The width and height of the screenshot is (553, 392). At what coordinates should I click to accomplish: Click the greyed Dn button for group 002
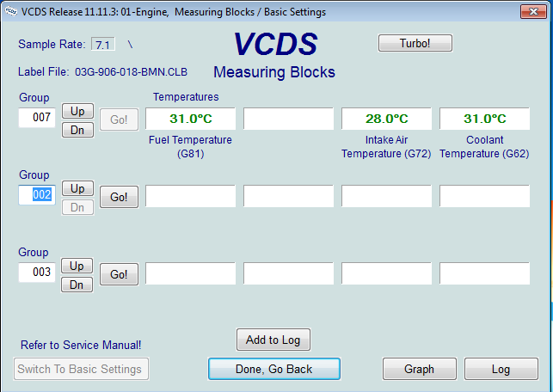click(77, 207)
